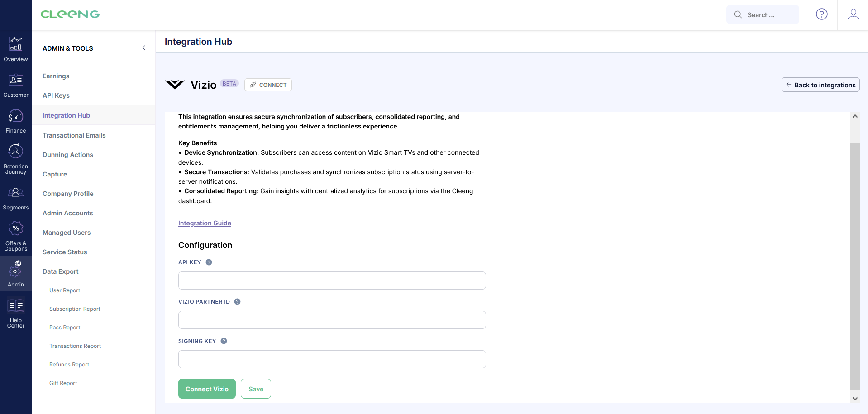Focus the API KEY input field
The image size is (868, 414).
pyautogui.click(x=332, y=281)
